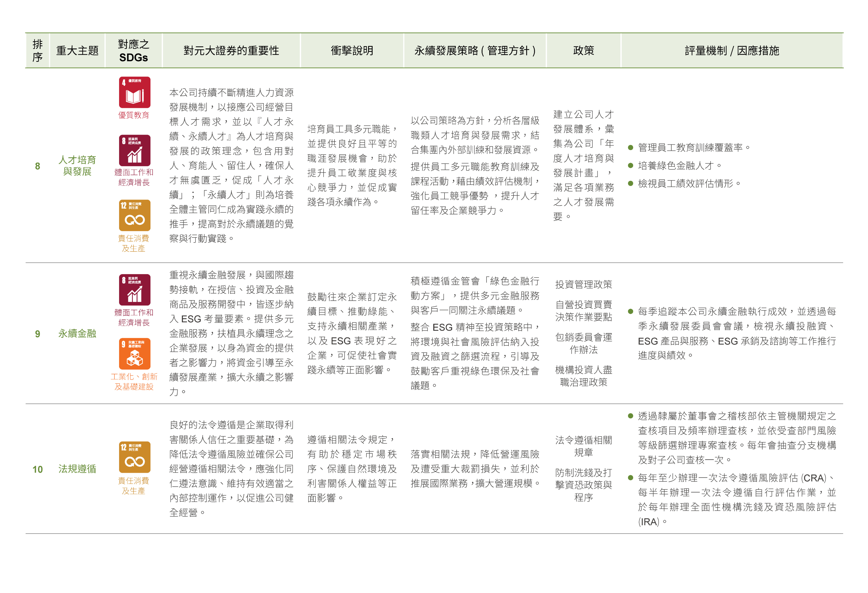Click the 永續金融 topic title
Screen dimensions: 868x593
pyautogui.click(x=77, y=333)
